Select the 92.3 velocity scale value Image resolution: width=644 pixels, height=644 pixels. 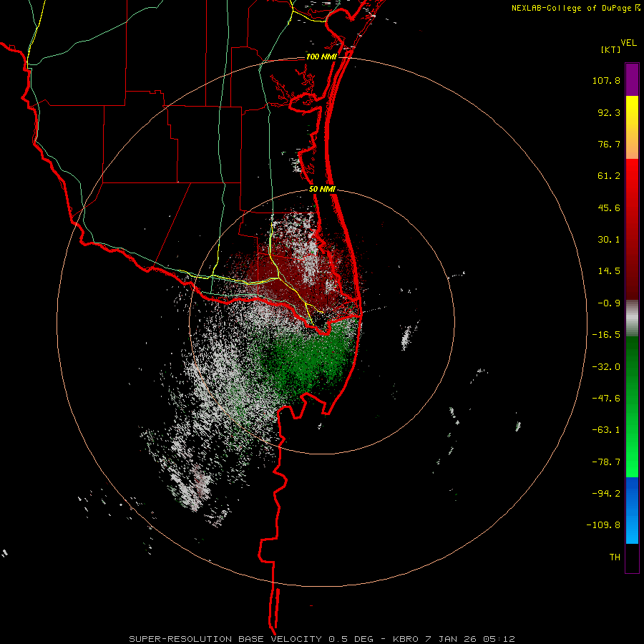pyautogui.click(x=609, y=112)
